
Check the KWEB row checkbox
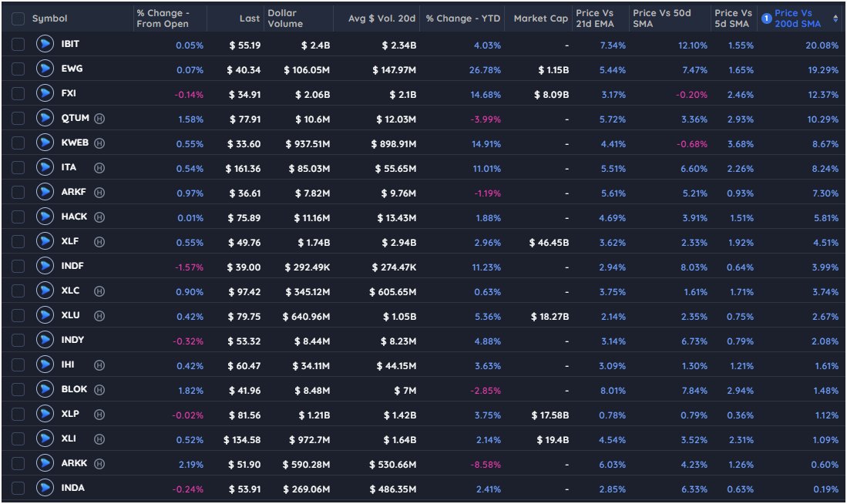click(x=18, y=143)
